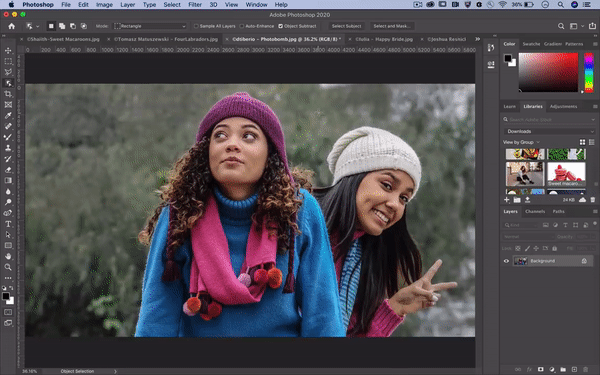Delete library item with trash icon
The height and width of the screenshot is (375, 600).
(x=593, y=200)
